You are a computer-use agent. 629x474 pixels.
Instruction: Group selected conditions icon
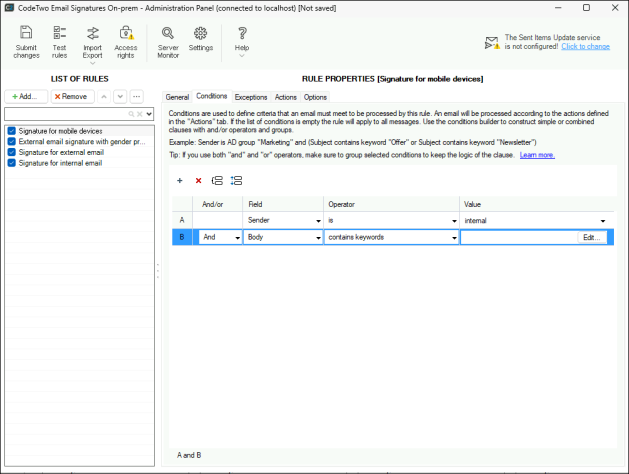pyautogui.click(x=217, y=180)
